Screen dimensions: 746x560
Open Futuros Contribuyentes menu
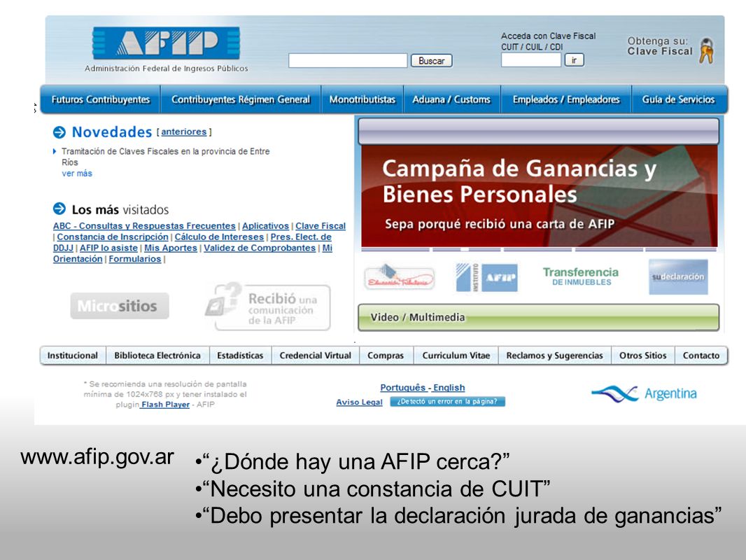pos(100,99)
